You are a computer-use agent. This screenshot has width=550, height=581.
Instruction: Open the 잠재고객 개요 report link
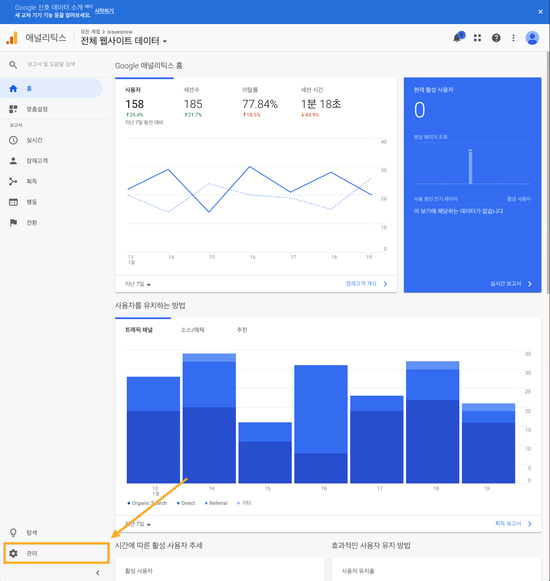pos(367,283)
